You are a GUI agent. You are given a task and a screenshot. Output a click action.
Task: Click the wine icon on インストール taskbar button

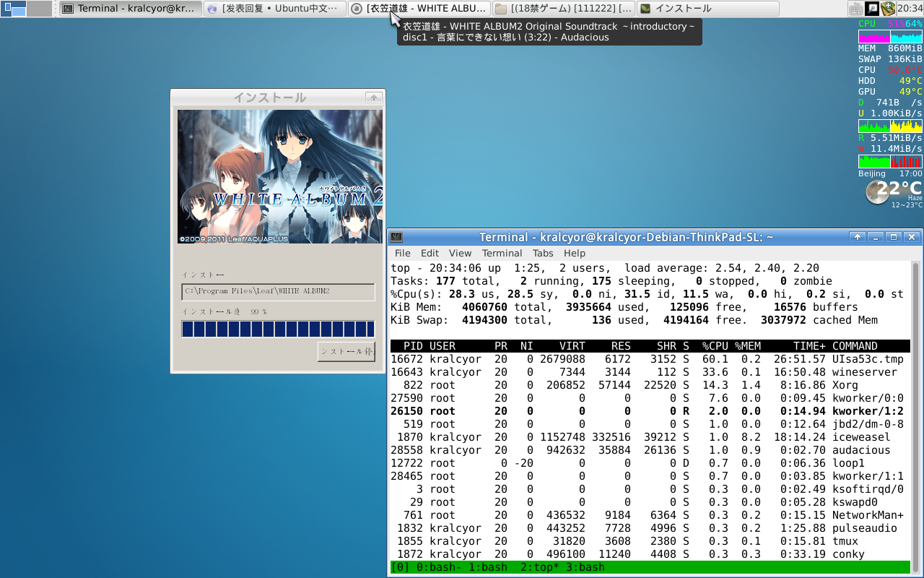[645, 9]
